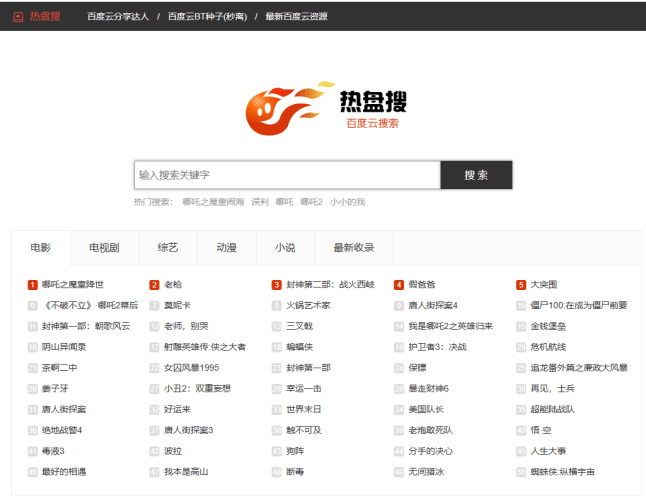
Task: Open movie entry 保镖
Action: tap(417, 368)
